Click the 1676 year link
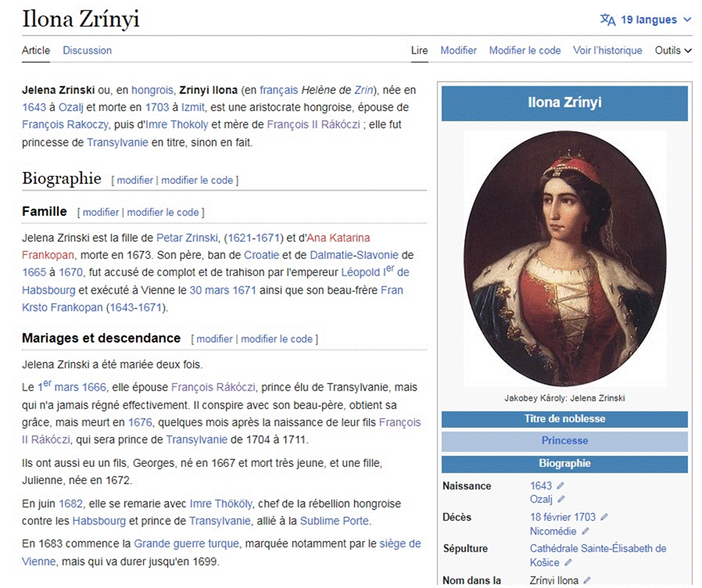702x588 pixels. point(140,422)
